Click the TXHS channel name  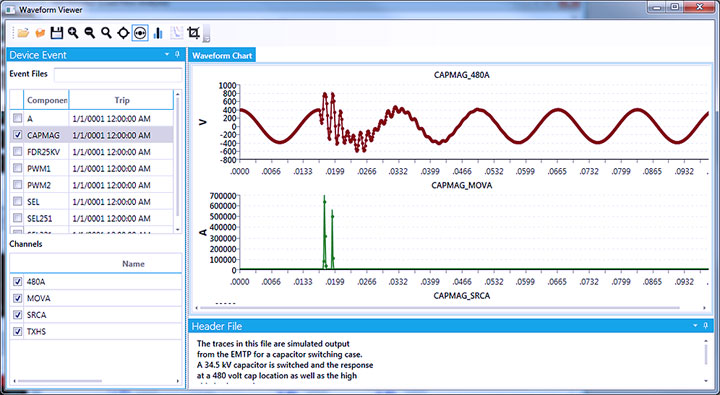coord(36,331)
